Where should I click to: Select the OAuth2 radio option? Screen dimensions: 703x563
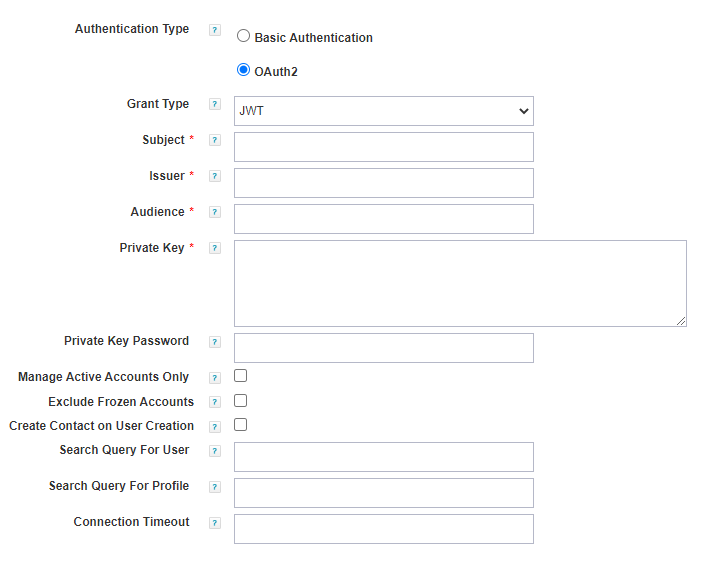(x=243, y=70)
